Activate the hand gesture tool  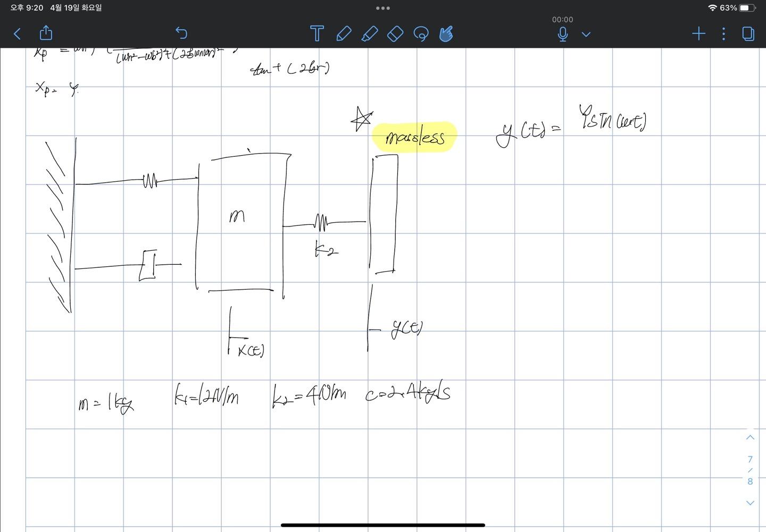(x=446, y=33)
